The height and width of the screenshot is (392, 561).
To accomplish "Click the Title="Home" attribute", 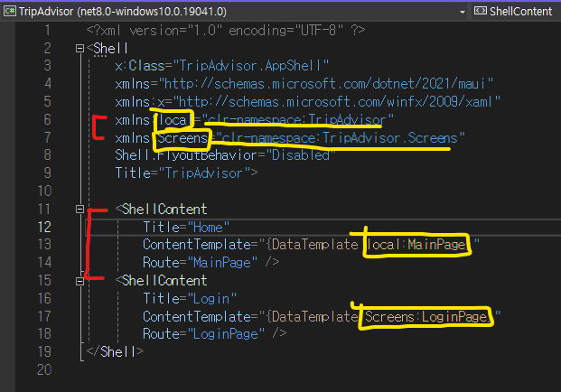I will 186,227.
